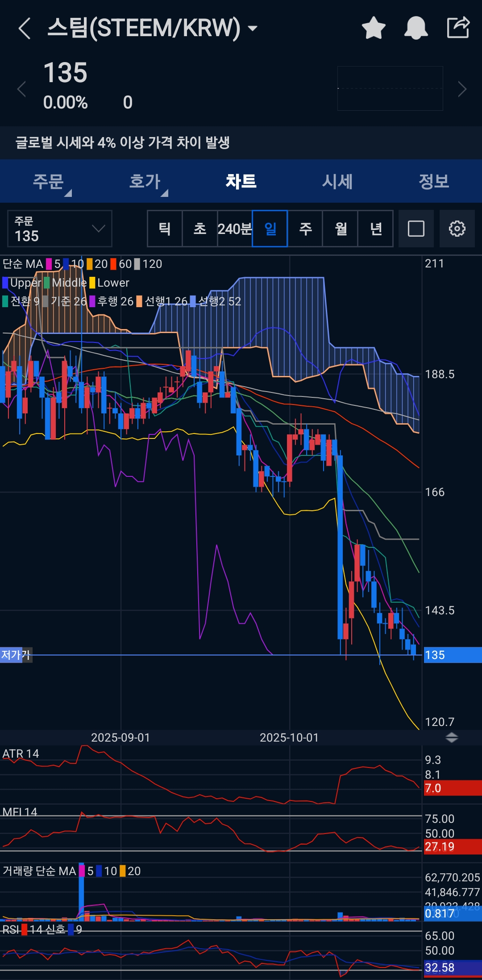482x980 pixels.
Task: Click the 135 current price axis tag
Action: [453, 655]
